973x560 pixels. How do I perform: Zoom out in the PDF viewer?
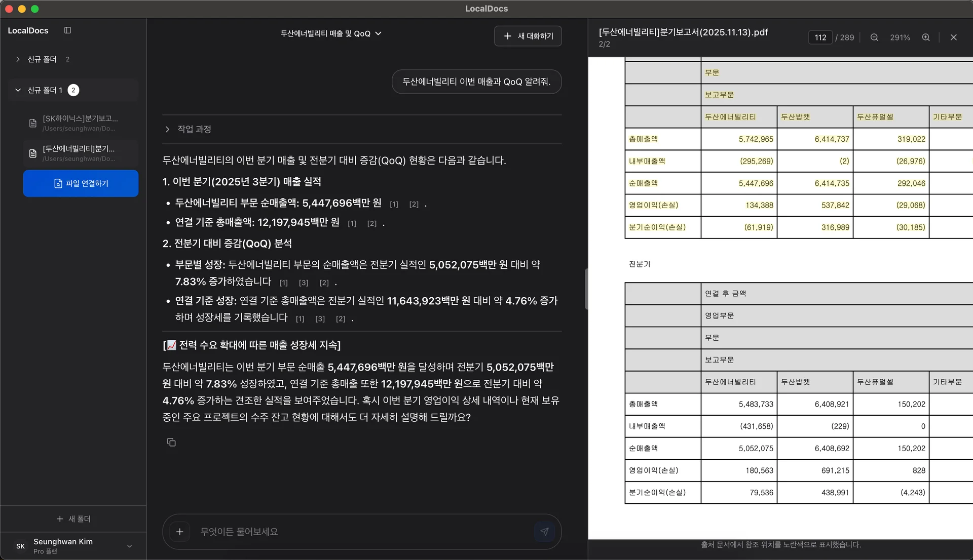tap(874, 37)
